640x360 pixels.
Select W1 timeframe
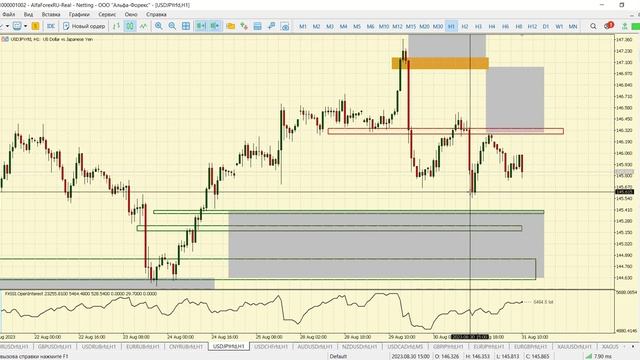click(x=559, y=26)
